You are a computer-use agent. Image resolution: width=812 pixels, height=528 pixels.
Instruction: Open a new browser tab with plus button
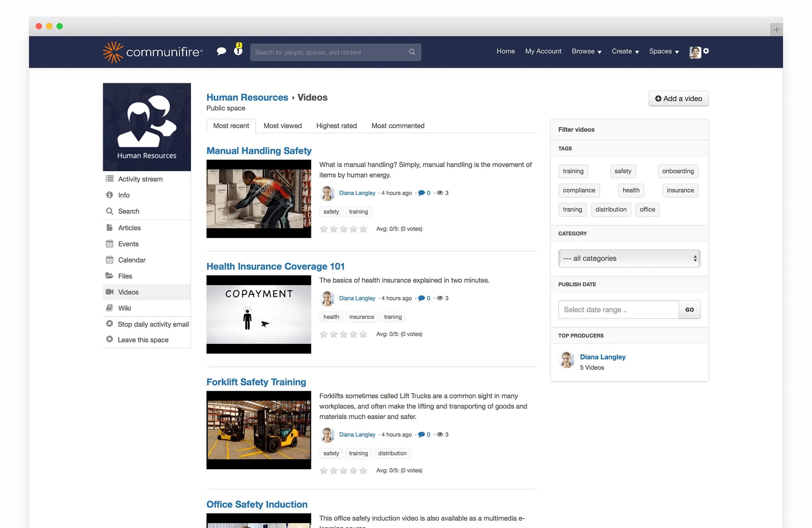click(776, 30)
